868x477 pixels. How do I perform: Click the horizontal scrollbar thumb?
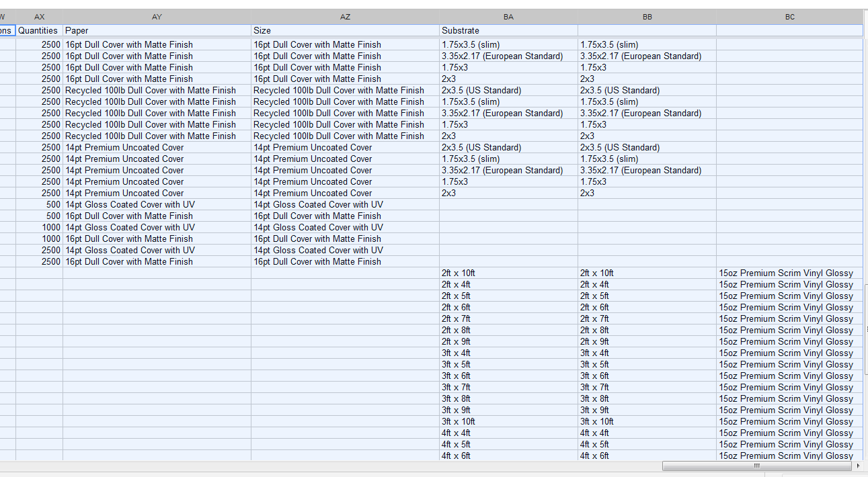point(756,466)
